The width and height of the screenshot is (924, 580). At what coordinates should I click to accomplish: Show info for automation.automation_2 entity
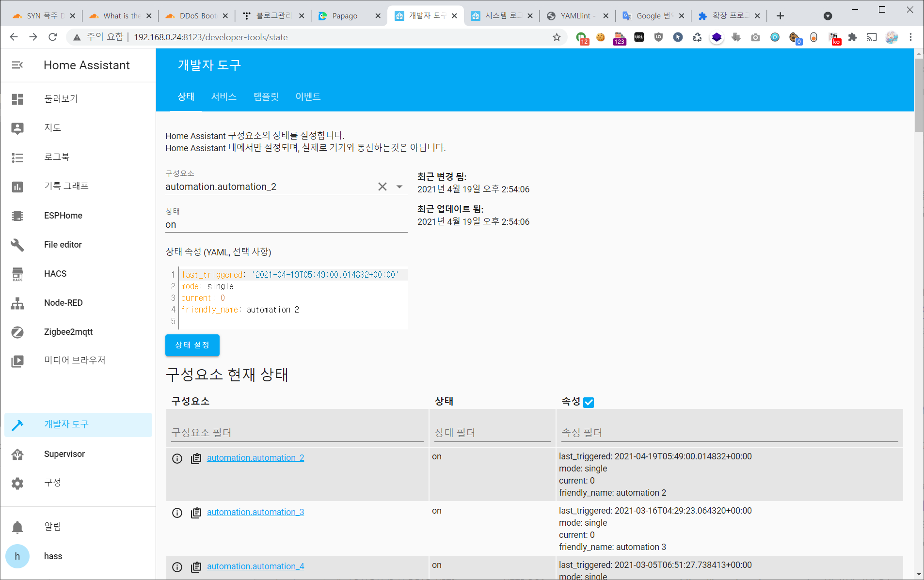click(176, 458)
